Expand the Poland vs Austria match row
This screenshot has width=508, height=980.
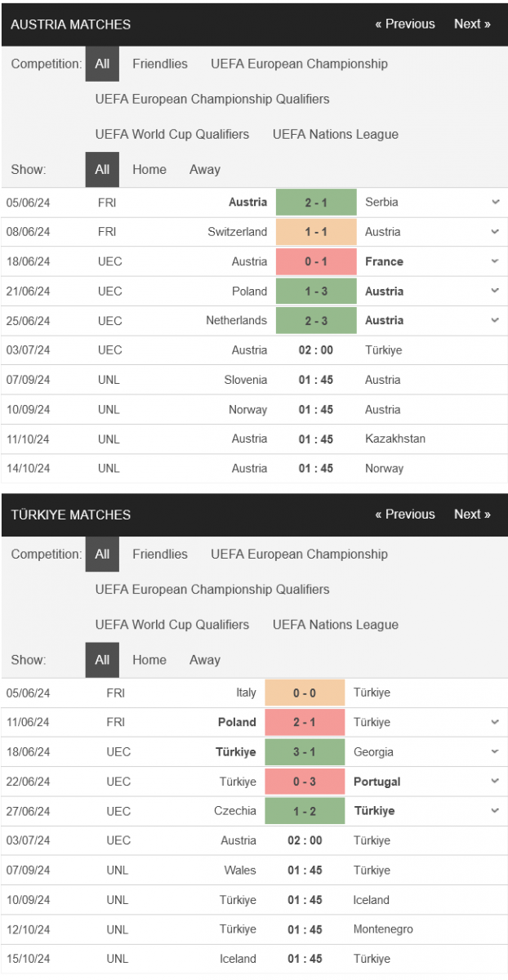coord(495,291)
